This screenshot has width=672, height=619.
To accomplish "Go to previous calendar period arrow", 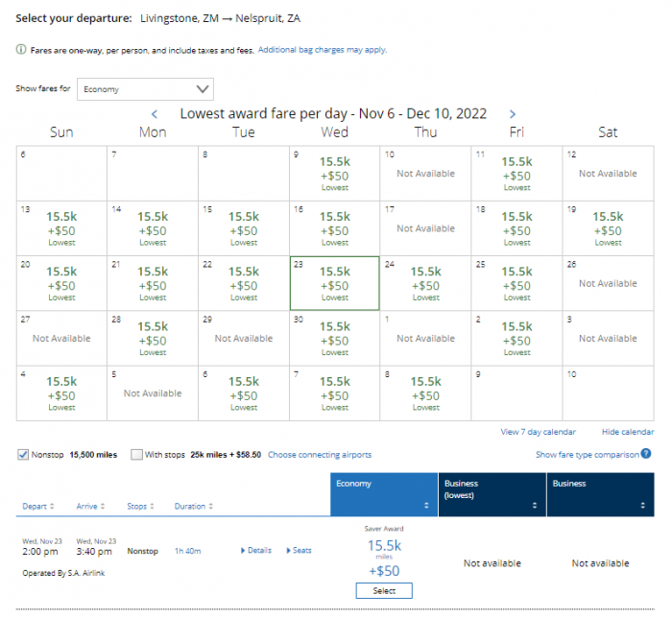I will [155, 114].
